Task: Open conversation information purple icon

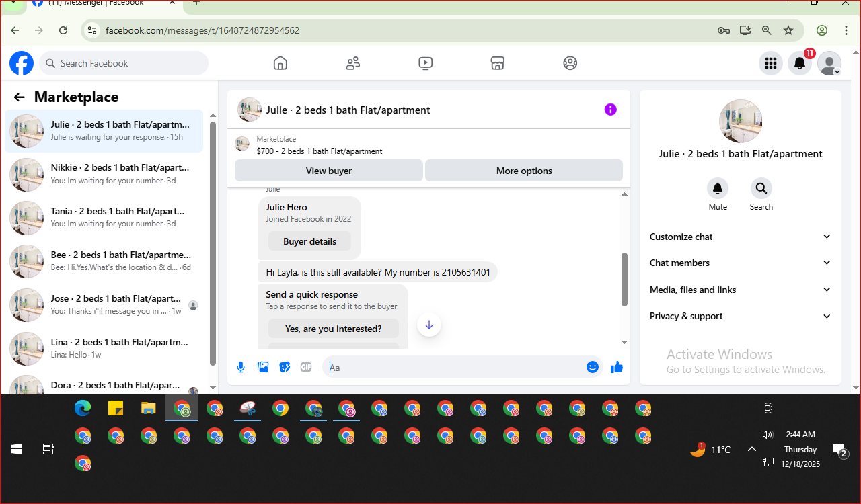Action: [610, 110]
